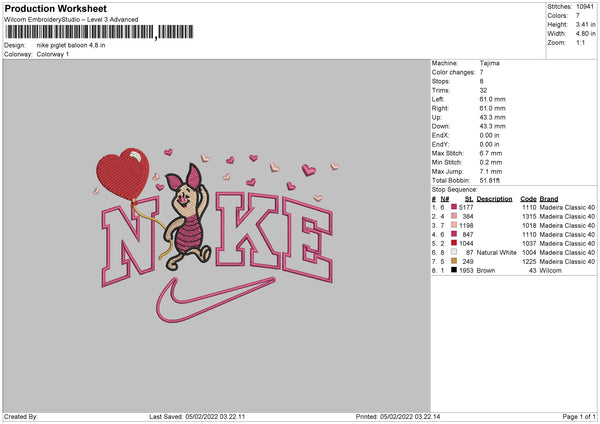Select thread code 1018
The height and width of the screenshot is (424, 600).
529,225
